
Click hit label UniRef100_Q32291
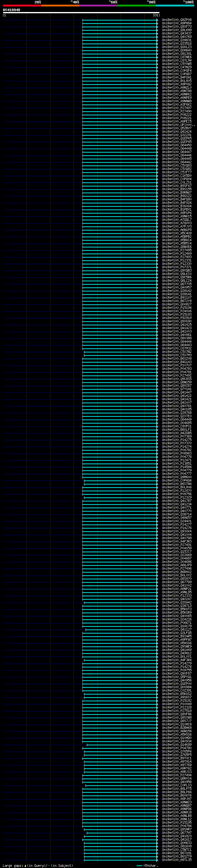click(177, 135)
